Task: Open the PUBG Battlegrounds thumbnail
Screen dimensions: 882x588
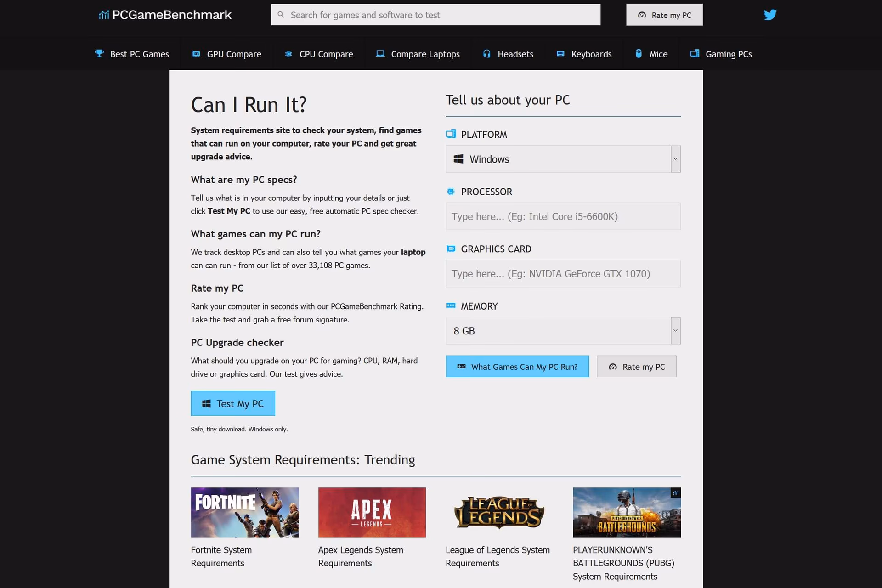Action: [x=627, y=512]
